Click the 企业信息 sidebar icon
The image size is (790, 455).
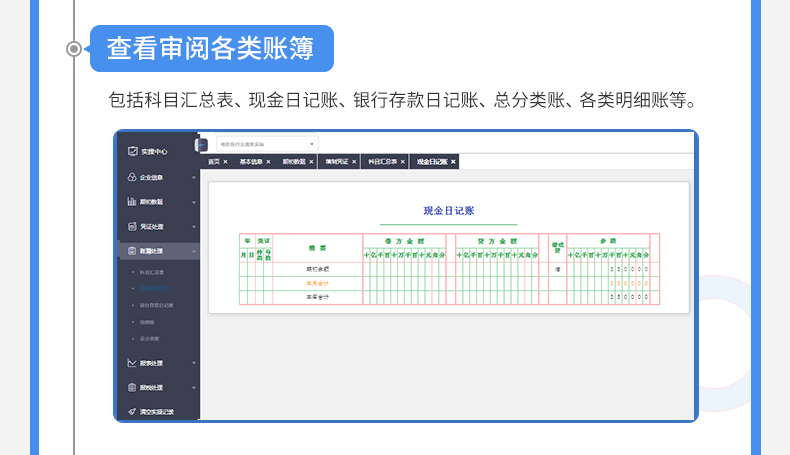132,177
